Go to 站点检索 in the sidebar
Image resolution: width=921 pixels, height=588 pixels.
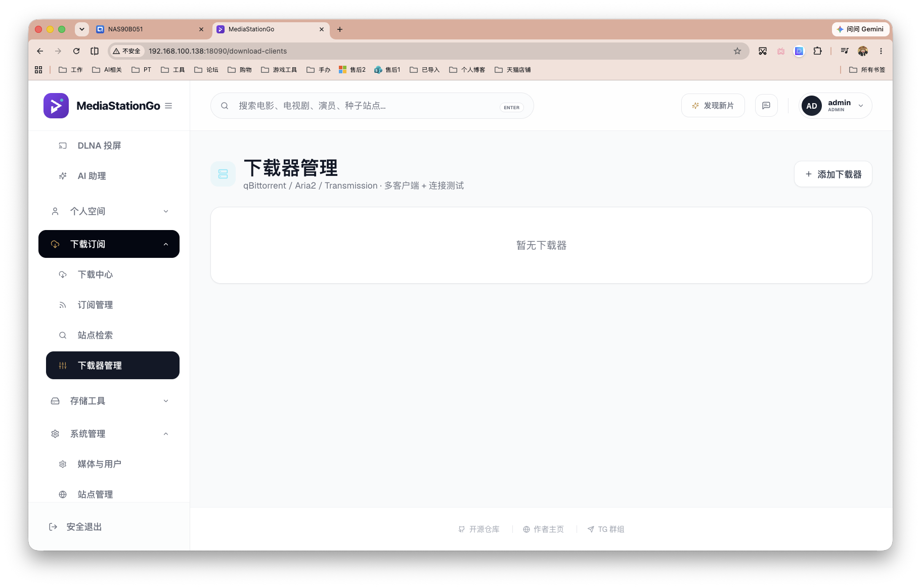(112, 335)
